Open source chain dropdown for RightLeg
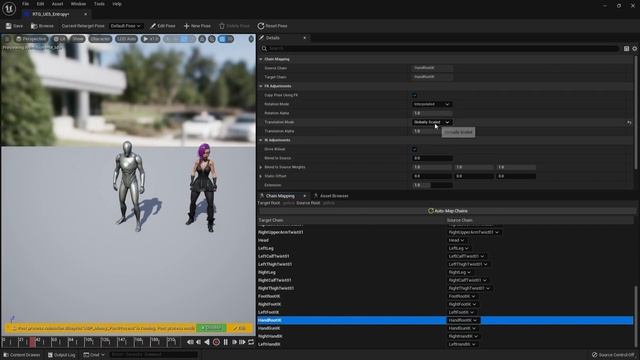Screen dimensions: 640x360 (460, 272)
